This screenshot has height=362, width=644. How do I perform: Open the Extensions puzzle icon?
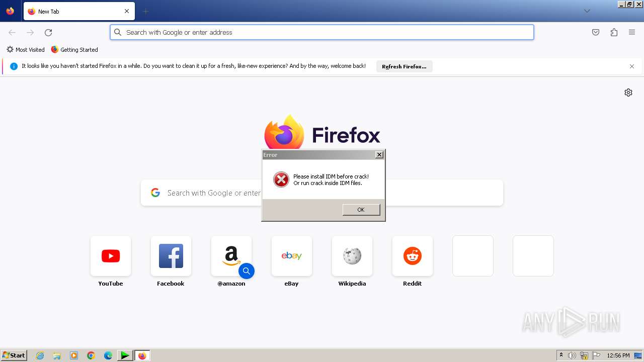[614, 32]
